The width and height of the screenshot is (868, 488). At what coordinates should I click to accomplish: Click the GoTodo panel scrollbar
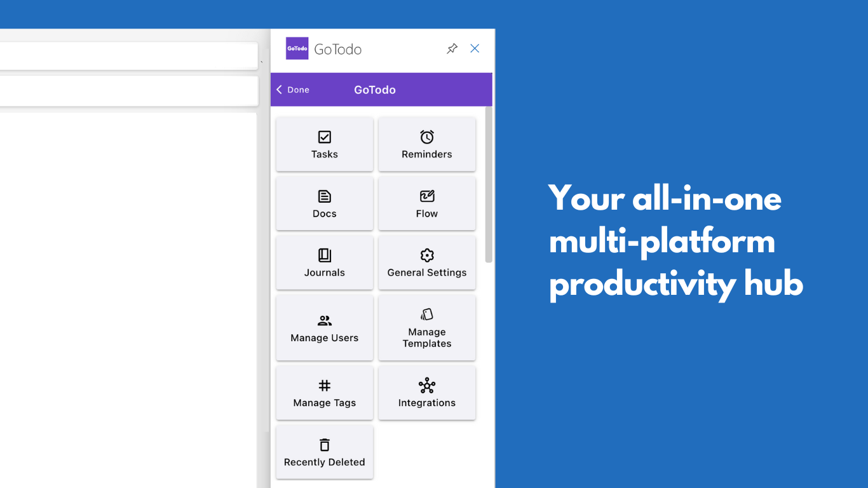[x=489, y=184]
